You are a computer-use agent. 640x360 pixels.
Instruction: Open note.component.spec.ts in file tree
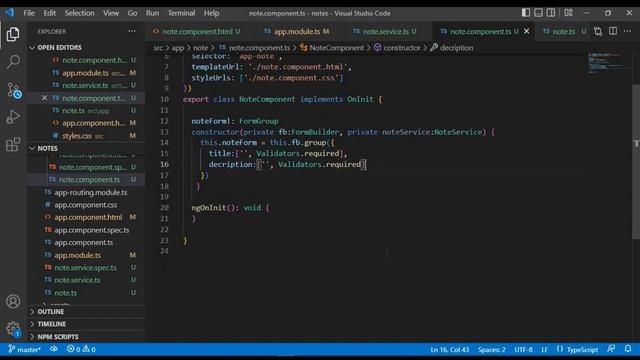(x=93, y=167)
